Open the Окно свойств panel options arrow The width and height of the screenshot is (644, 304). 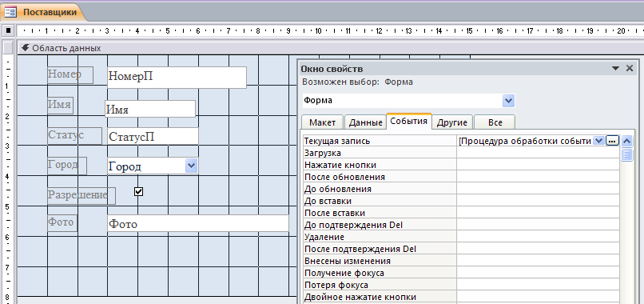(616, 69)
